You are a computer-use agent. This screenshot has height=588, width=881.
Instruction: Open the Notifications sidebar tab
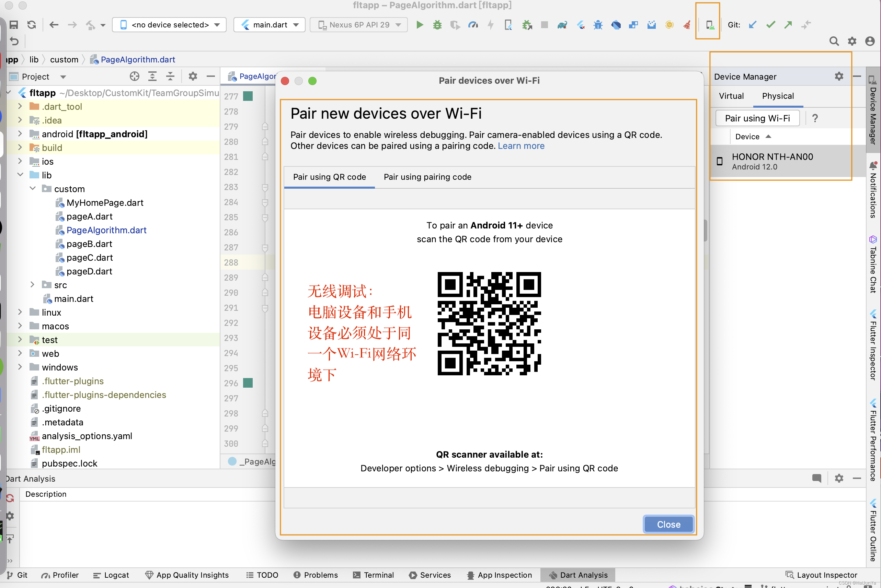(x=873, y=190)
